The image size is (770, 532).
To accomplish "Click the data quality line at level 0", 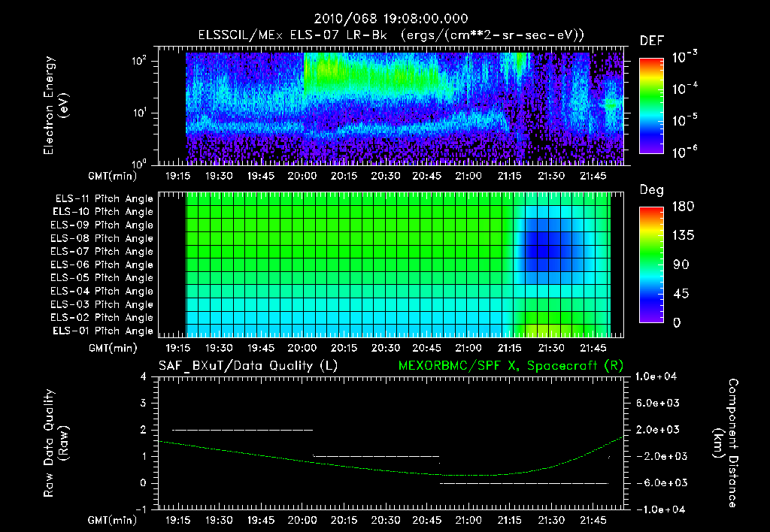I will coord(524,483).
